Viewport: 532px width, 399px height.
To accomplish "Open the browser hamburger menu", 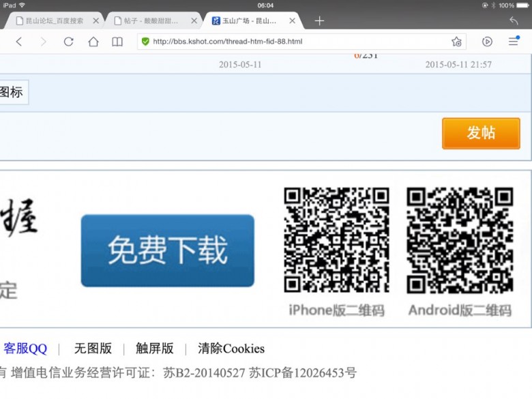I will click(x=513, y=42).
